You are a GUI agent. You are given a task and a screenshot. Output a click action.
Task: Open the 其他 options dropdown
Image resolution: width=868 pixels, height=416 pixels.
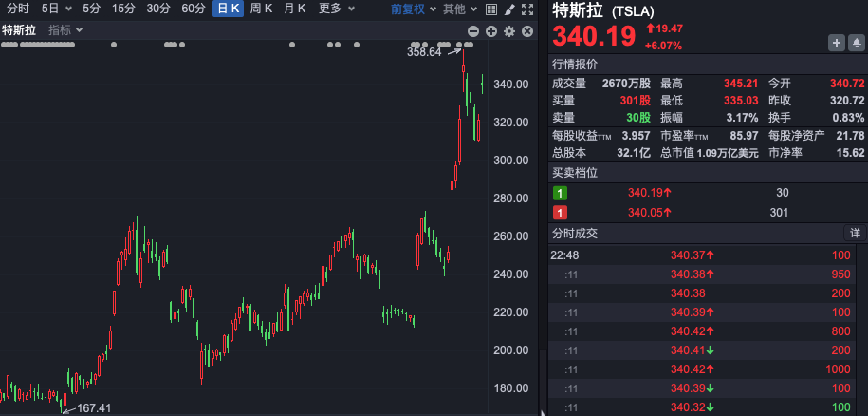click(461, 9)
